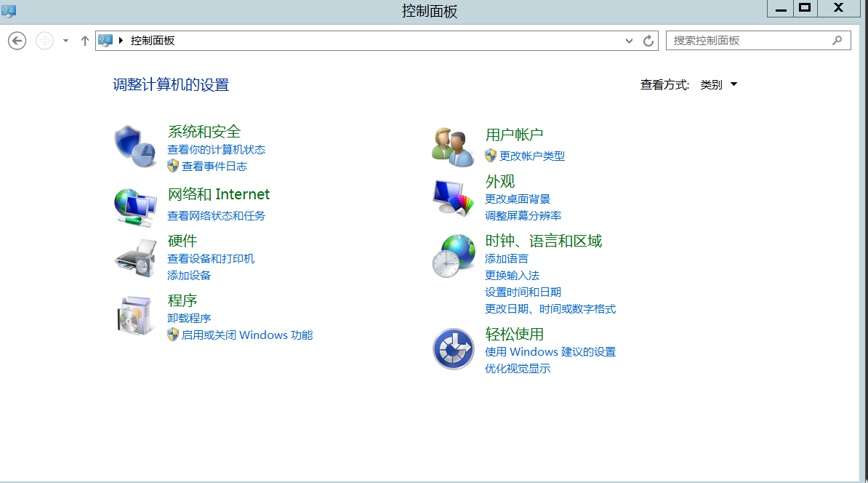
Task: Click the forward navigation arrow
Action: point(45,41)
